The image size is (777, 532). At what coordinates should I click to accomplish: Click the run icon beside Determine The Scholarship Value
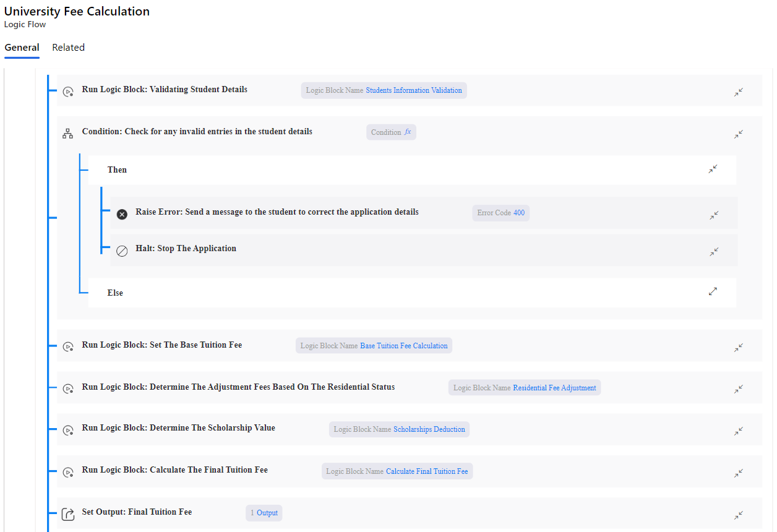(x=68, y=430)
